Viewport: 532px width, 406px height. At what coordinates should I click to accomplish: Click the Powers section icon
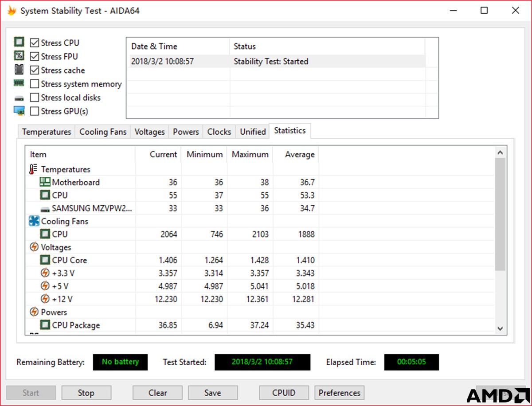tap(34, 312)
